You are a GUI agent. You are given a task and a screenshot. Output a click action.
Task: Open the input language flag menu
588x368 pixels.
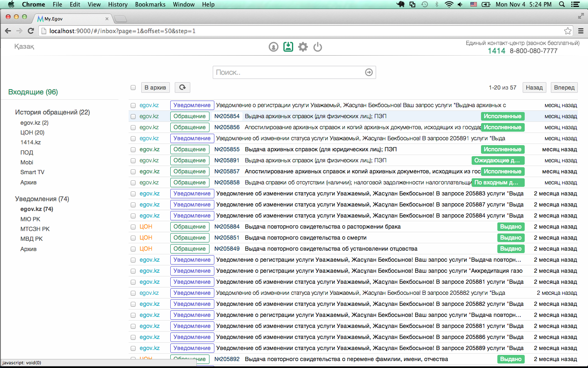(473, 4)
